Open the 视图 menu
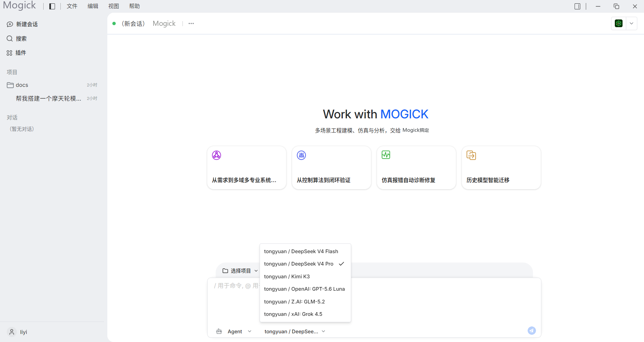Viewport: 644px width, 342px height. [x=113, y=6]
